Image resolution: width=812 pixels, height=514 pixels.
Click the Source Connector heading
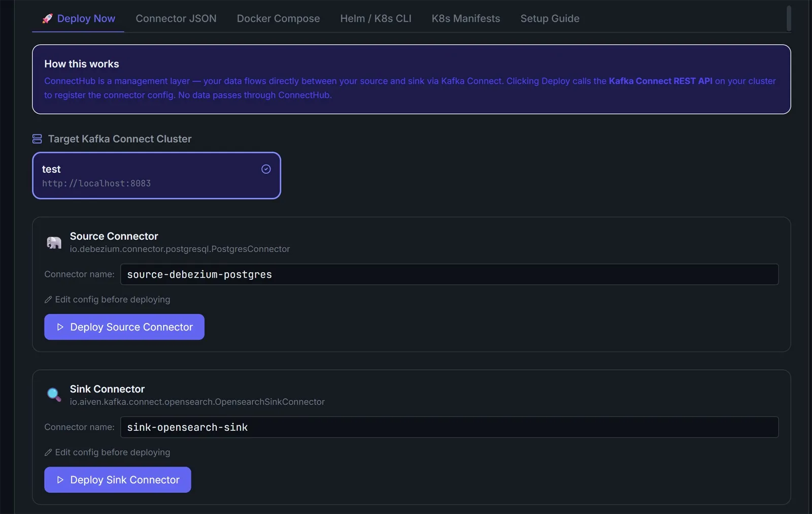click(114, 236)
